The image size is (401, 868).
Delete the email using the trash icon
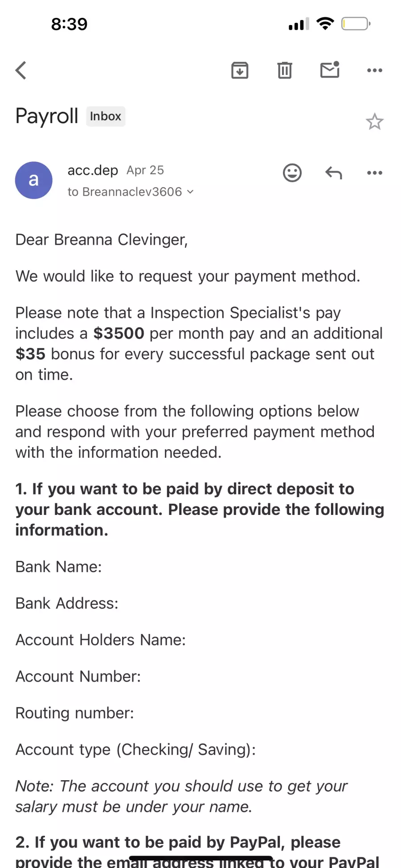[x=285, y=70]
